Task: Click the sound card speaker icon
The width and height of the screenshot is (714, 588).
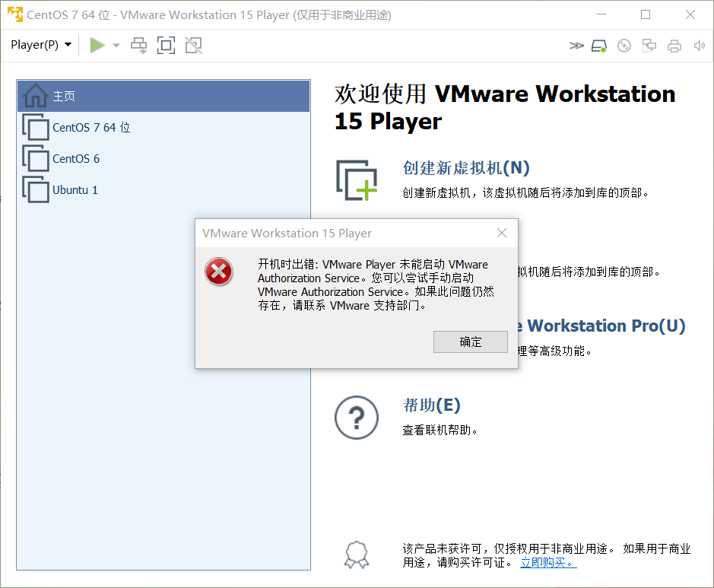Action: click(x=699, y=46)
